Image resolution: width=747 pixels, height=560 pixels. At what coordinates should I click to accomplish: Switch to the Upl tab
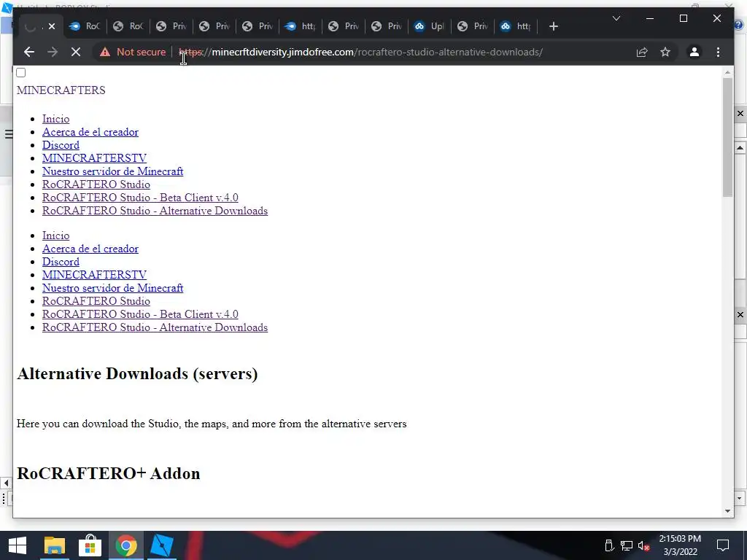pyautogui.click(x=429, y=26)
